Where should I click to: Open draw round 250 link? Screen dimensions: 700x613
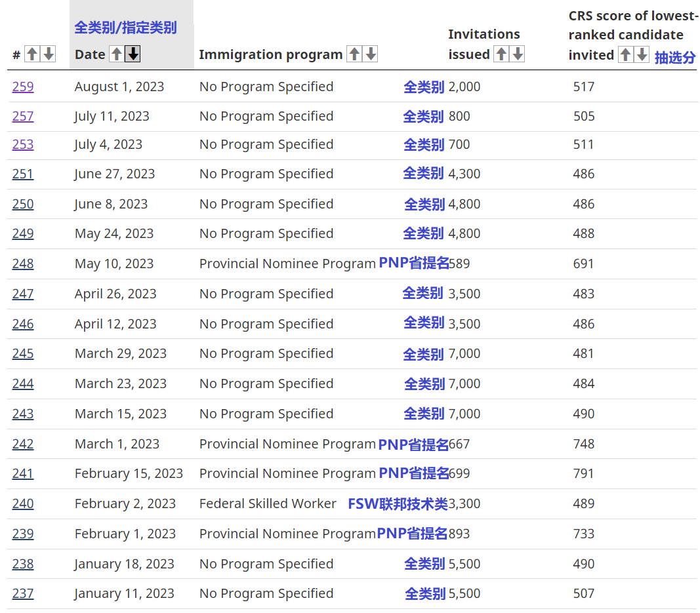tap(23, 204)
